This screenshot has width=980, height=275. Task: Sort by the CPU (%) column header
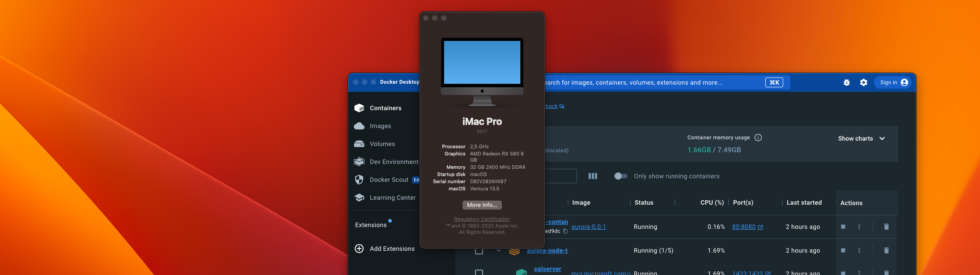click(x=712, y=202)
